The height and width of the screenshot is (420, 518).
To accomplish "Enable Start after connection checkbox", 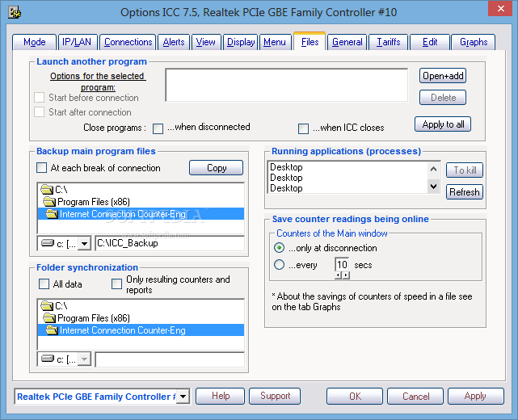I will tap(39, 112).
